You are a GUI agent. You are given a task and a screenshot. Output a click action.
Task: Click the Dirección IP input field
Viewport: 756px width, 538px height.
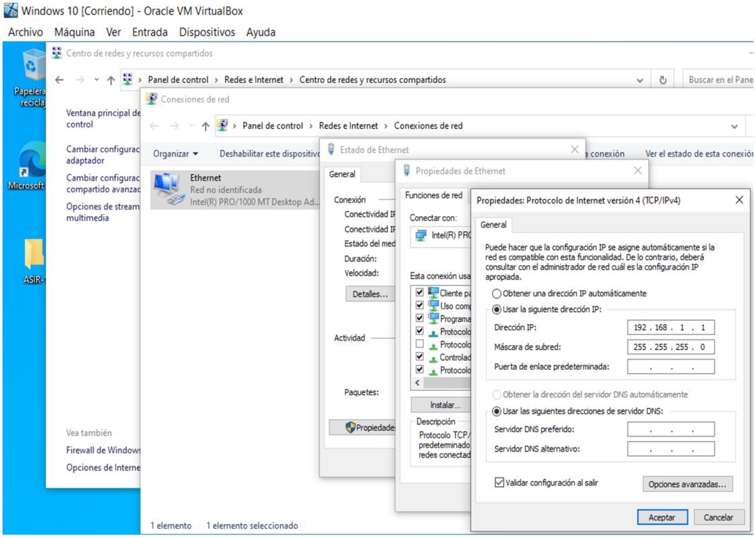pos(671,327)
